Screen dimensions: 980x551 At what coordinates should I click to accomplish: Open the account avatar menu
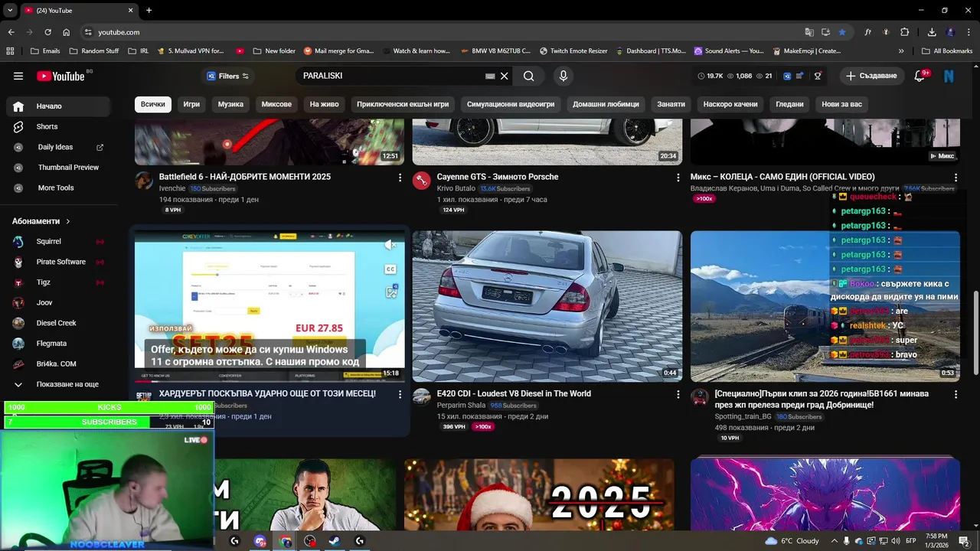coord(949,76)
